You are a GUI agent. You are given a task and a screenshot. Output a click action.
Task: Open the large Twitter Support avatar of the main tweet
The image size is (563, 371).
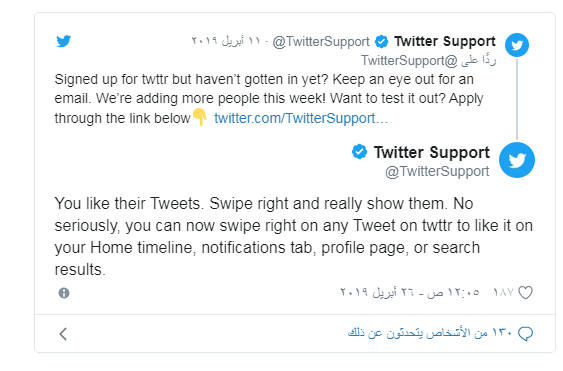click(x=517, y=160)
